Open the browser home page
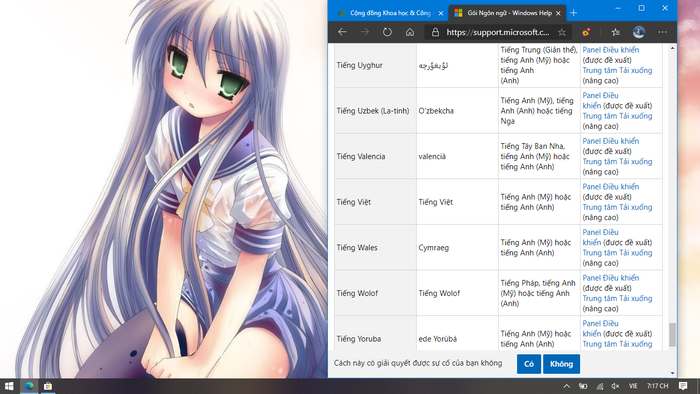 410,32
